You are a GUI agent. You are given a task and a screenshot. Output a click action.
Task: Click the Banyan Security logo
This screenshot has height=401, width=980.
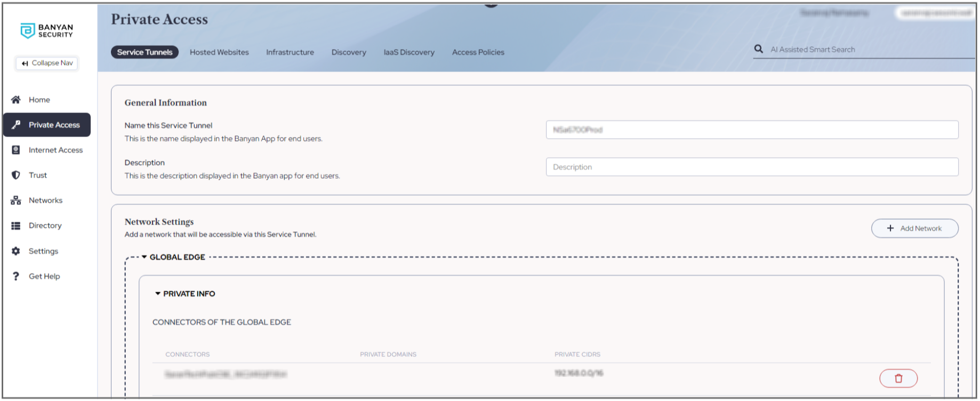[46, 30]
